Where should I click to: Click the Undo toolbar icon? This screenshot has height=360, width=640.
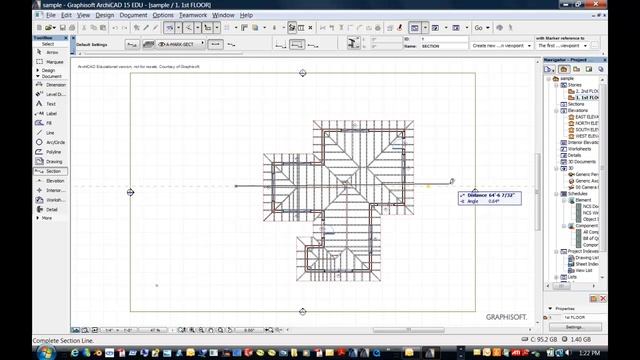pos(115,28)
